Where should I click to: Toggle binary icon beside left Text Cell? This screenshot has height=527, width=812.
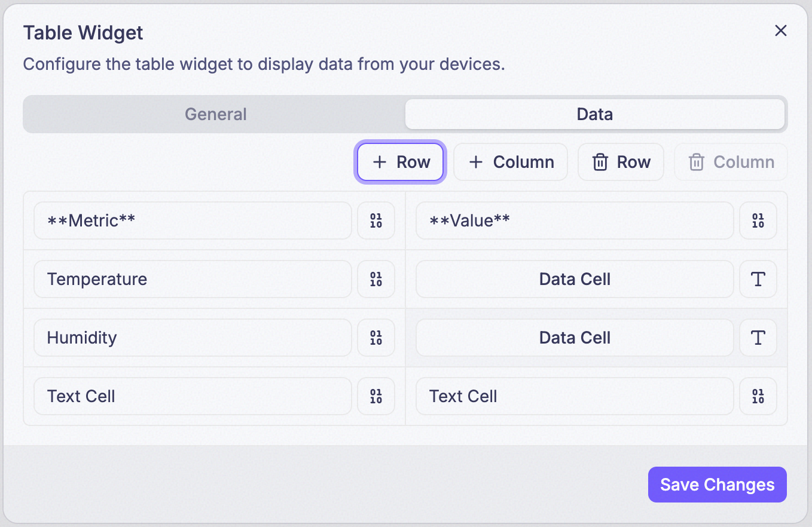coord(376,396)
